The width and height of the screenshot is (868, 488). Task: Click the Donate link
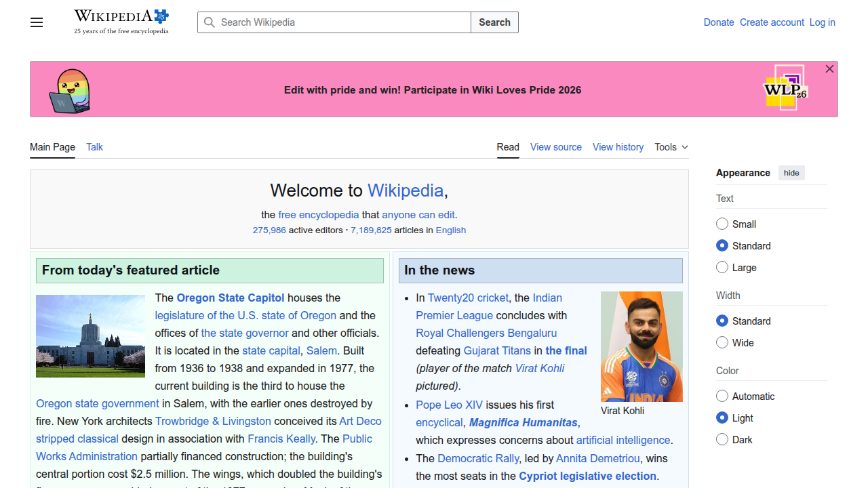[x=719, y=22]
